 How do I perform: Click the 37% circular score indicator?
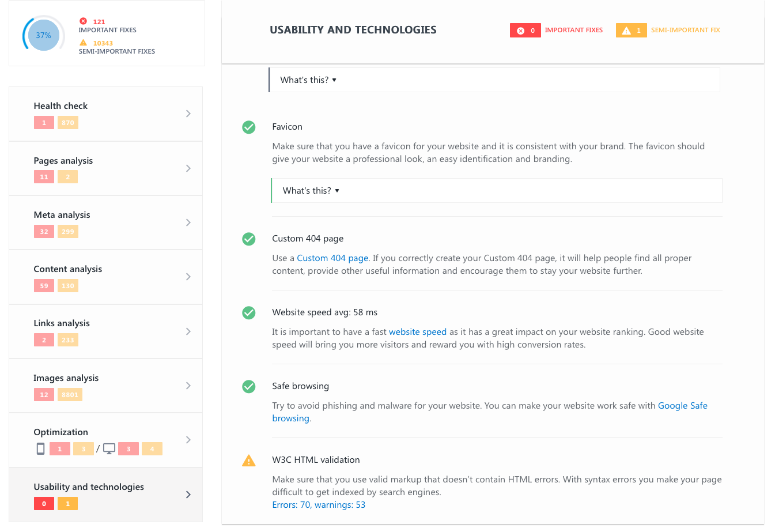[x=44, y=35]
